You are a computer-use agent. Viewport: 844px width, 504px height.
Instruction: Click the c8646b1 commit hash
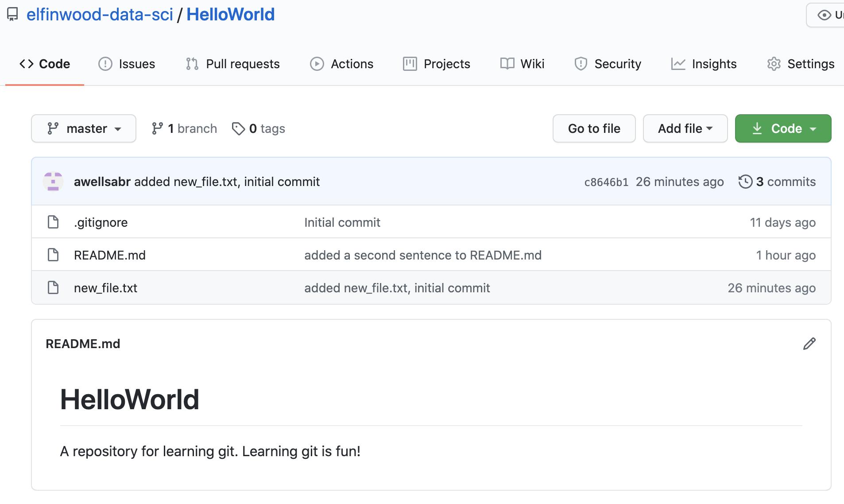[x=606, y=182]
